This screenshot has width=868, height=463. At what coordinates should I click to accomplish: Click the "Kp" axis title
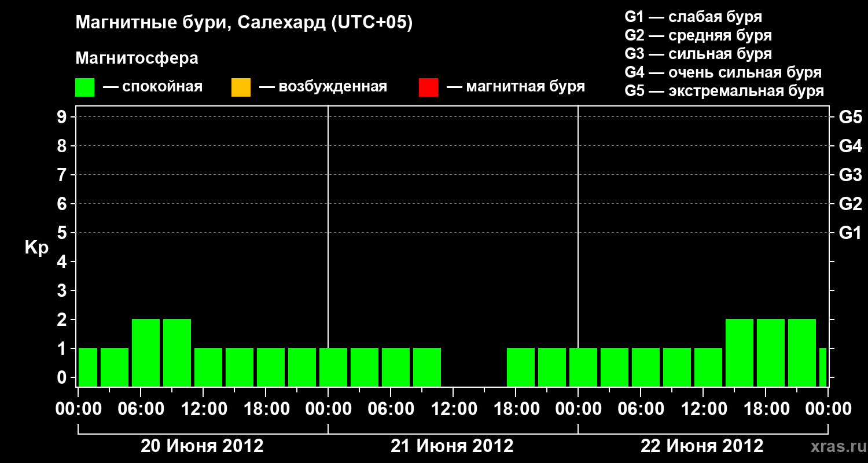click(36, 248)
